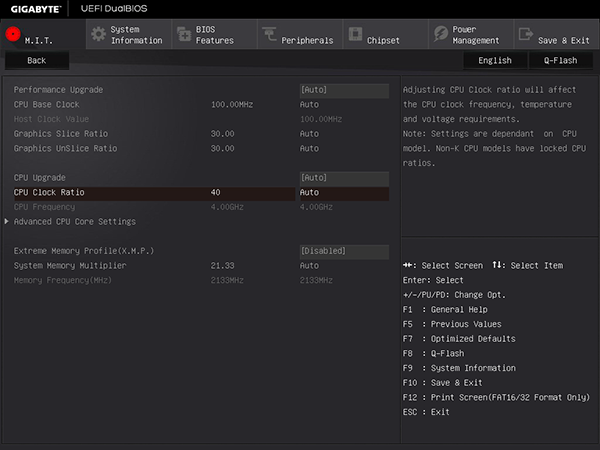Click the BIOS Features chip icon
The image size is (600, 450).
click(x=184, y=34)
